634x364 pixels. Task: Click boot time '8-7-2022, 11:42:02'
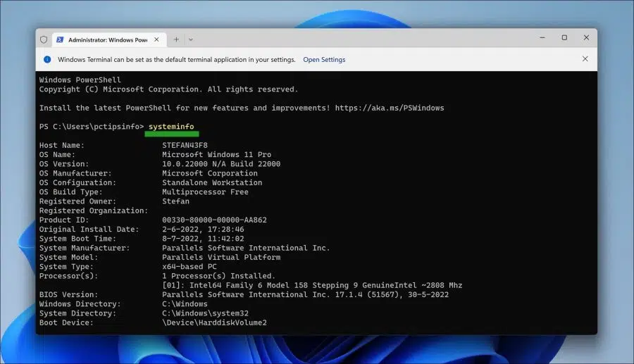(203, 239)
